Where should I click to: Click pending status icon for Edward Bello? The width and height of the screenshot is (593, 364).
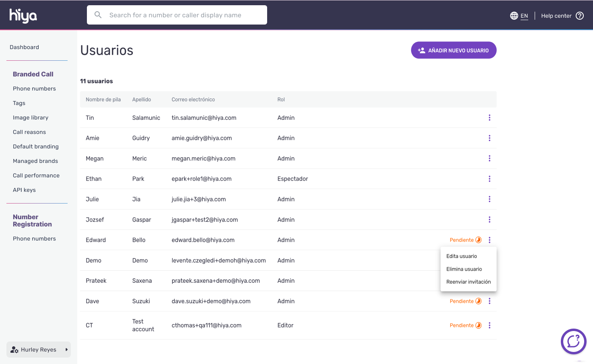click(x=478, y=240)
